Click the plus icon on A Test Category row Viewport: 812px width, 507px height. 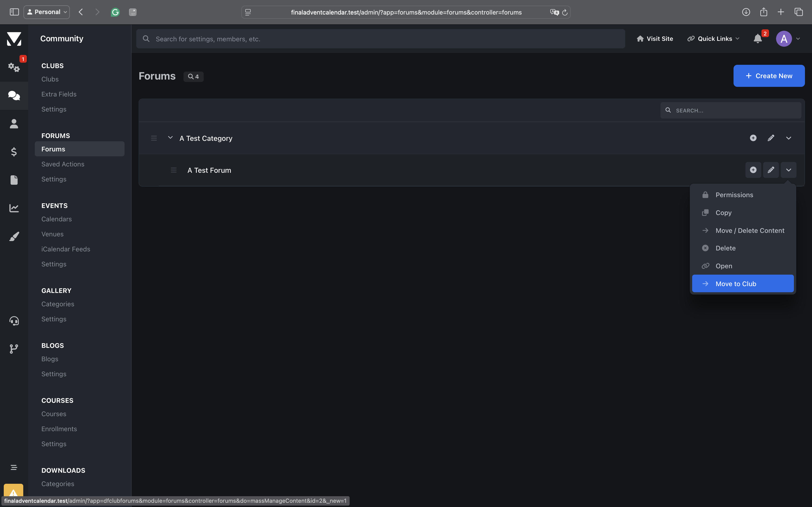[x=753, y=138]
